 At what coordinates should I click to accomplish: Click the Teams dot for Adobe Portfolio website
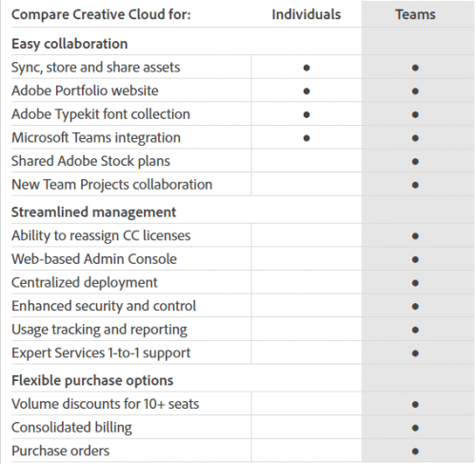pyautogui.click(x=415, y=91)
